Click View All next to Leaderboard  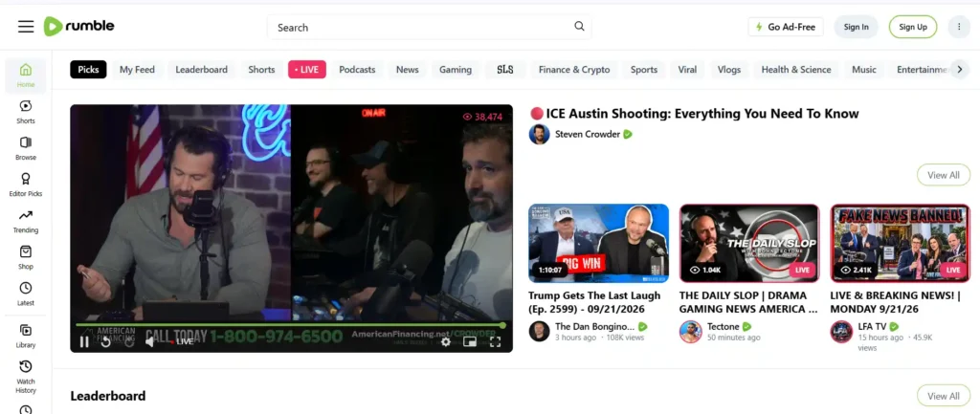(x=943, y=396)
